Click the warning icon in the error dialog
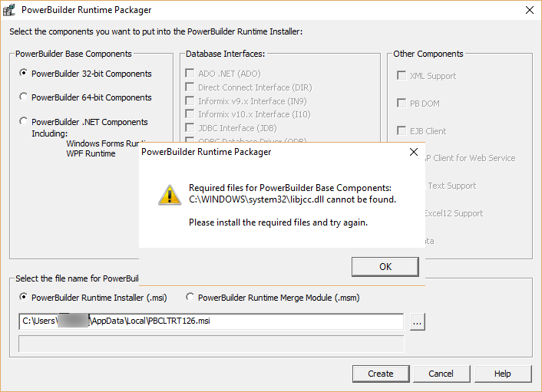542x392 pixels. click(170, 195)
